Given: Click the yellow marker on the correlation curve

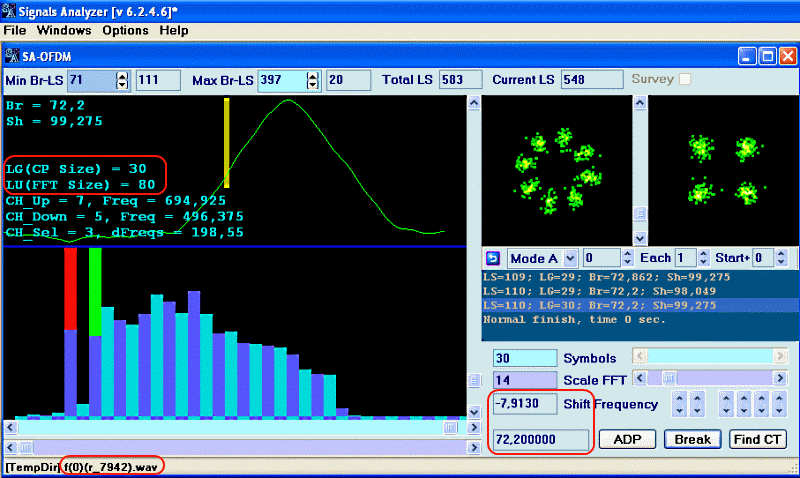Looking at the screenshot, I should (x=227, y=142).
